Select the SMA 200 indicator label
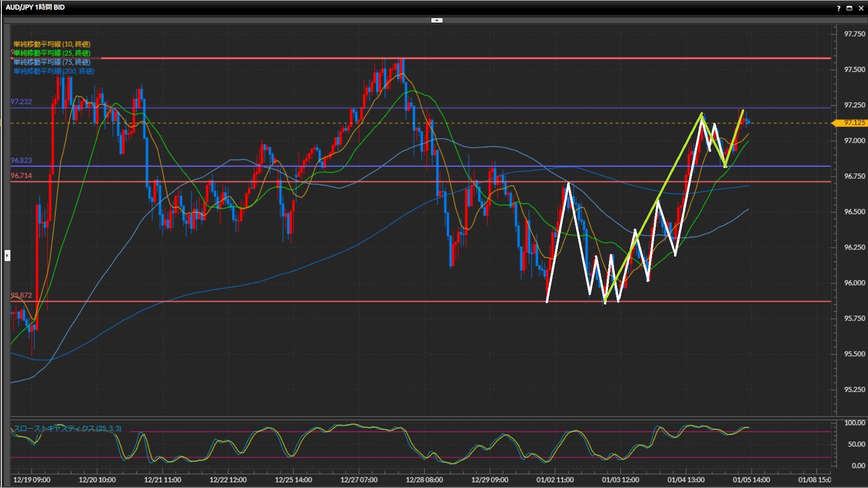 [x=53, y=71]
